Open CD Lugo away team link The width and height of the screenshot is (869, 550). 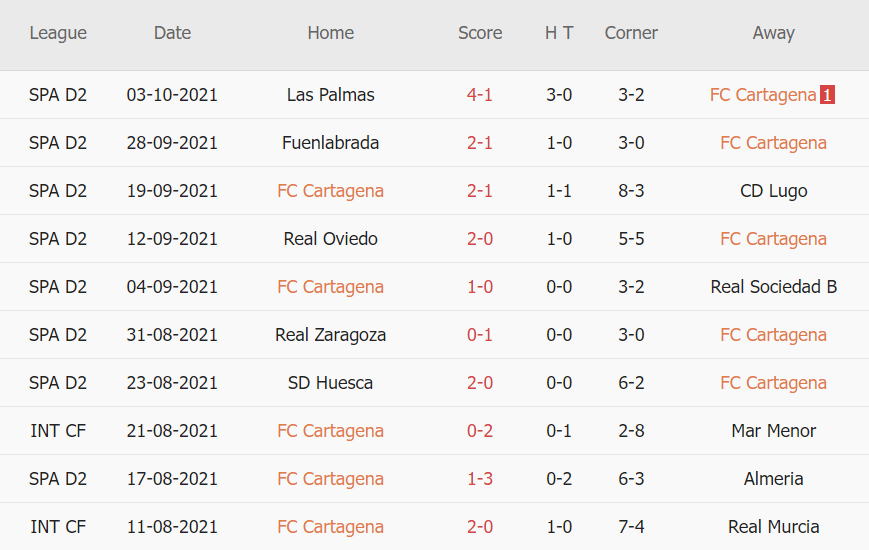773,191
